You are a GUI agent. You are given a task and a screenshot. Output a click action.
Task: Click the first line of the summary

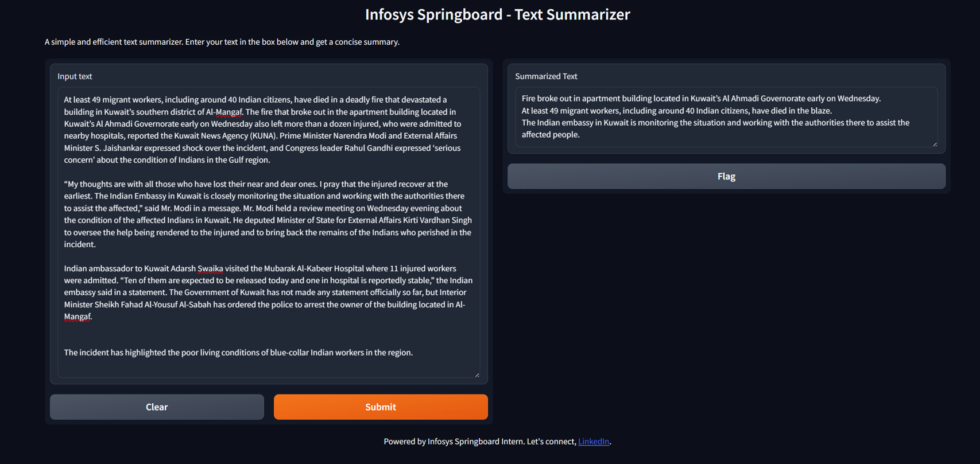[700, 99]
